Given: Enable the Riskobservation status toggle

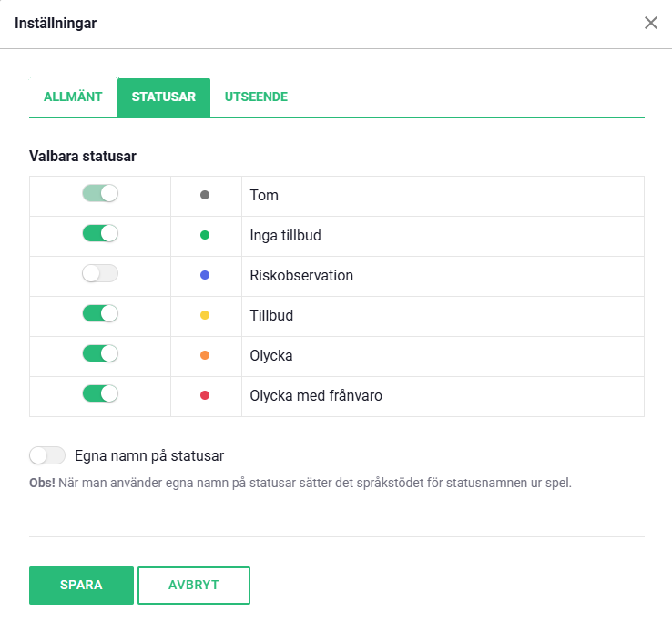Looking at the screenshot, I should [x=100, y=274].
